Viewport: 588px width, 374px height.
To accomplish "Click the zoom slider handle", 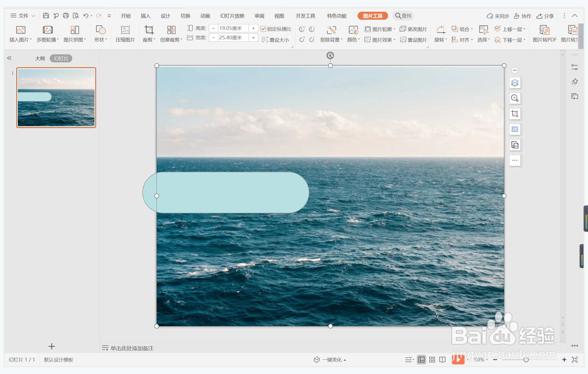I will (x=526, y=360).
